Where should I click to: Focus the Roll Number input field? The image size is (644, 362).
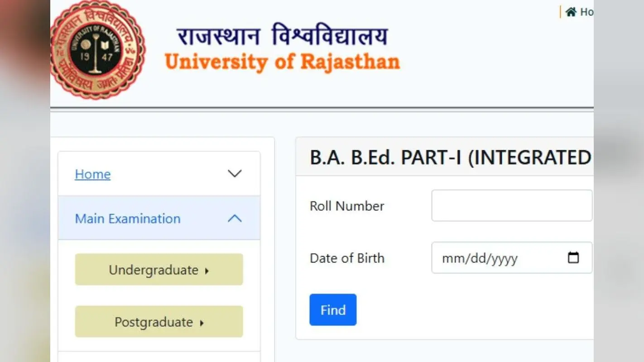512,205
